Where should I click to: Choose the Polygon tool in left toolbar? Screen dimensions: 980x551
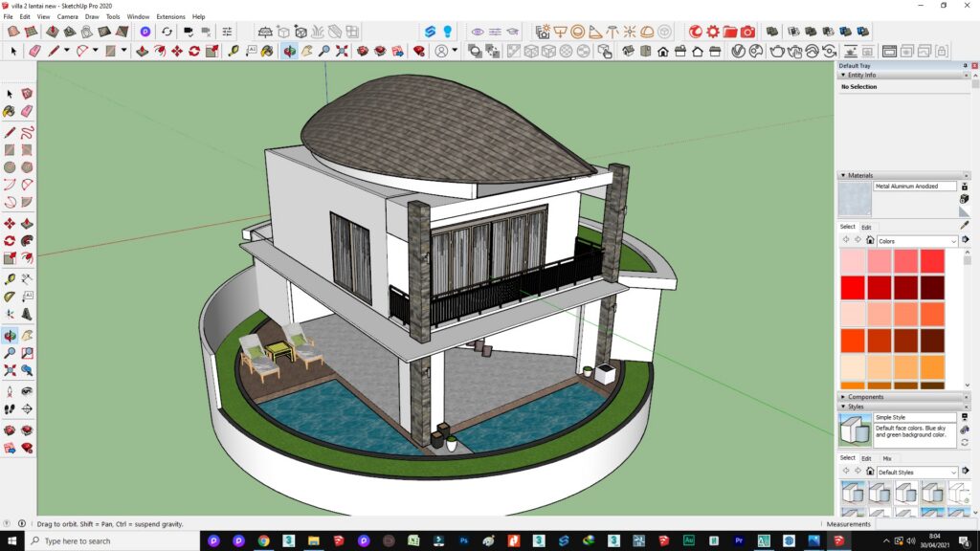click(27, 167)
